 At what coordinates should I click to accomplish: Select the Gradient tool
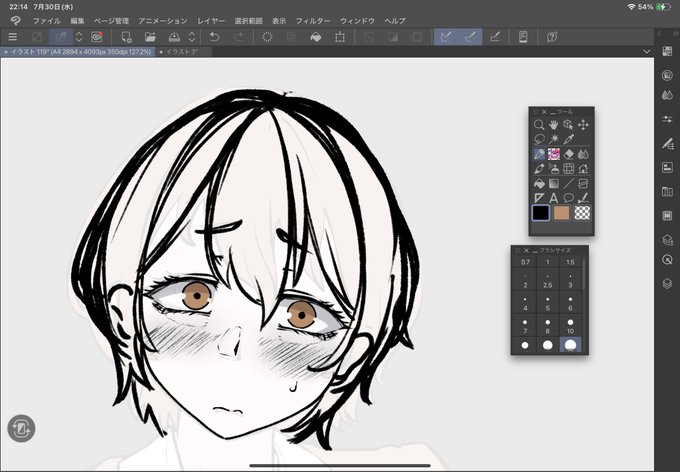pyautogui.click(x=553, y=184)
